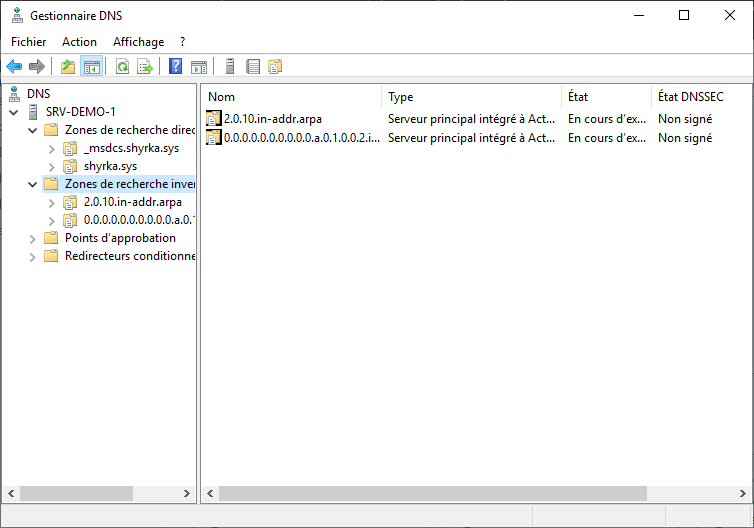
Task: Click the Refresh toolbar icon
Action: (x=122, y=67)
